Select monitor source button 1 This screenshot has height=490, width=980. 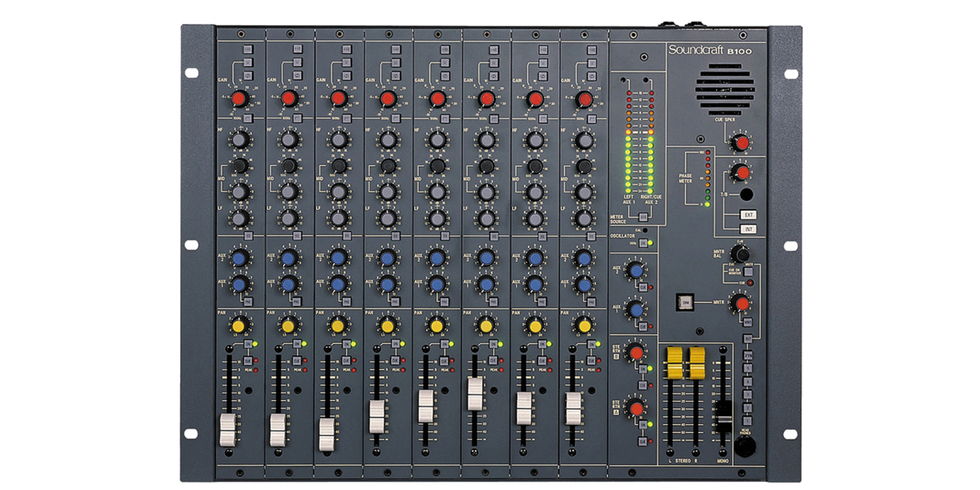[x=747, y=421]
